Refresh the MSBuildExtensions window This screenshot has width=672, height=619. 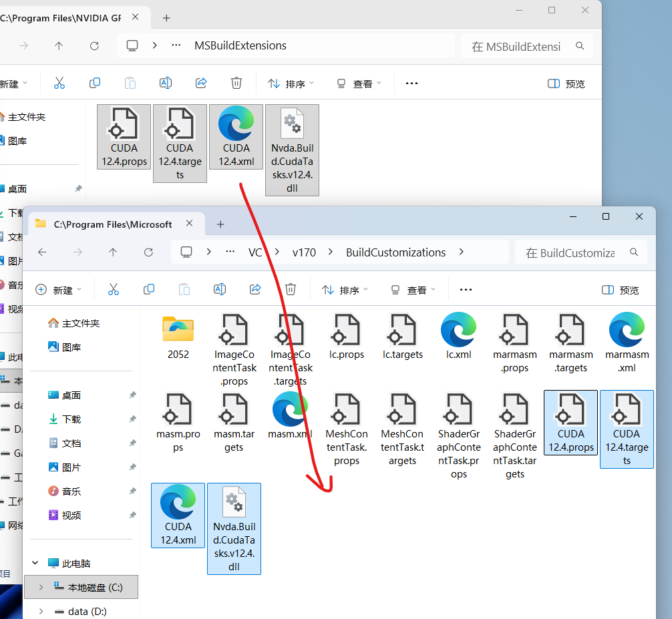(94, 46)
